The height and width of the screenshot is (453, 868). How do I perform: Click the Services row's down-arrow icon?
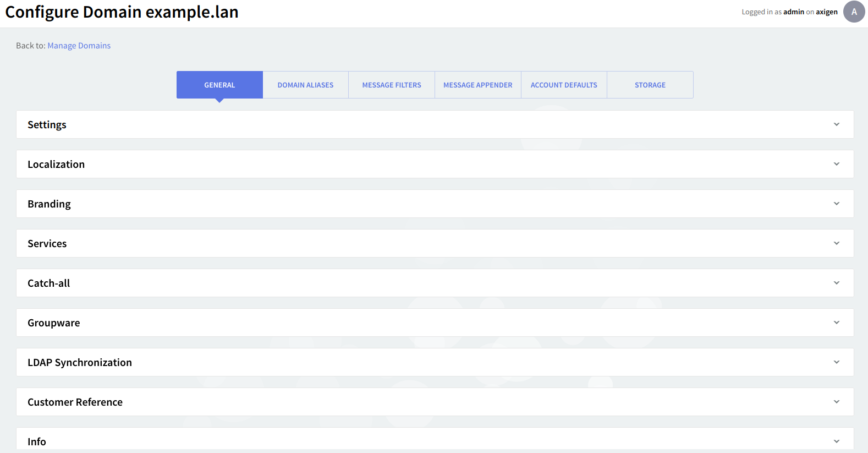pos(836,243)
